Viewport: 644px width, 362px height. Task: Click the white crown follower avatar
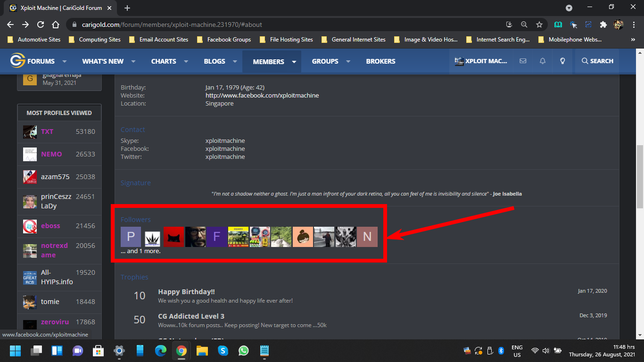[152, 239]
